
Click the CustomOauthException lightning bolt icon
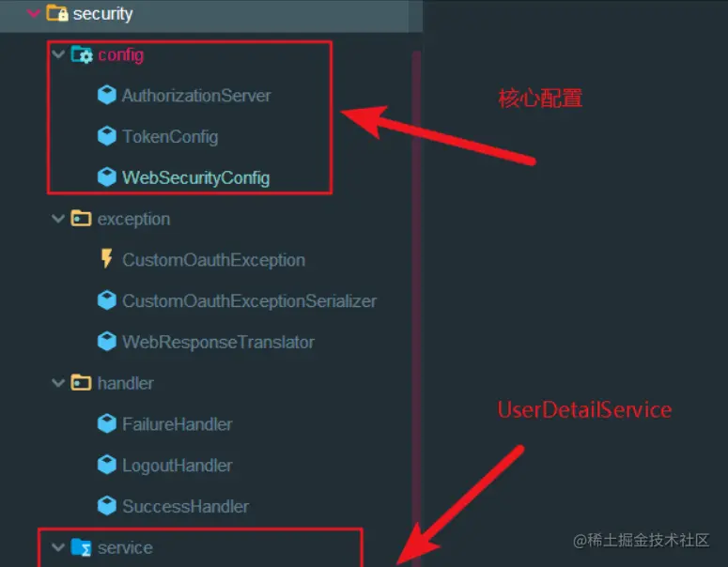click(x=107, y=259)
